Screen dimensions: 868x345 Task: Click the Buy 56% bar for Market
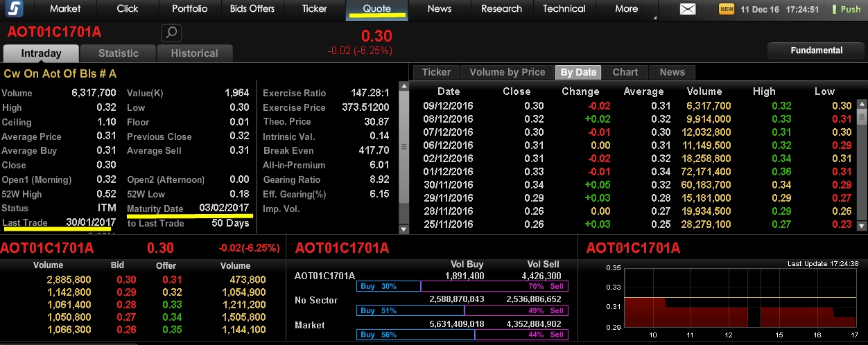point(415,335)
